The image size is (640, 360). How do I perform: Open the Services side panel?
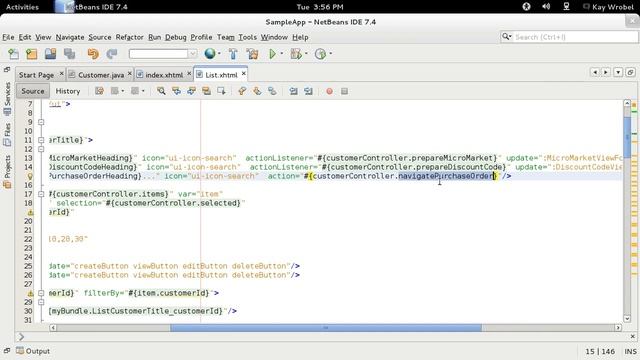click(7, 99)
